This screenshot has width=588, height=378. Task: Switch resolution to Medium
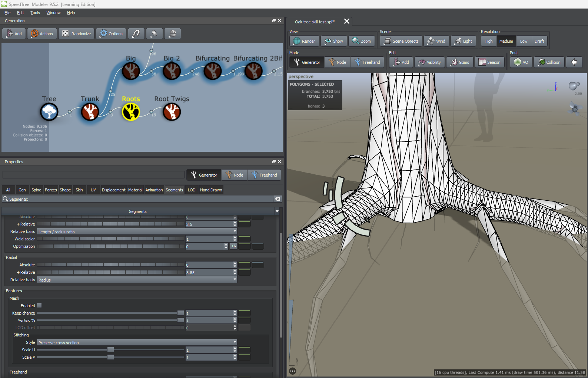(x=506, y=41)
